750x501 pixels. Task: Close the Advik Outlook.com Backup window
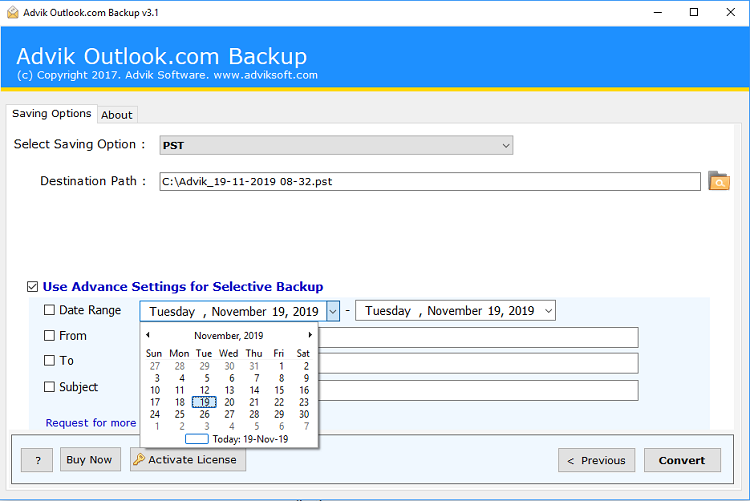pos(730,12)
